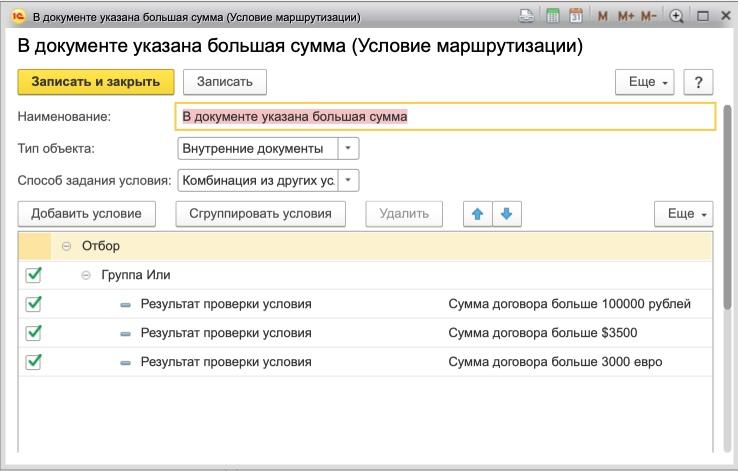Click the Наименование input field
The width and height of the screenshot is (738, 471).
click(445, 117)
